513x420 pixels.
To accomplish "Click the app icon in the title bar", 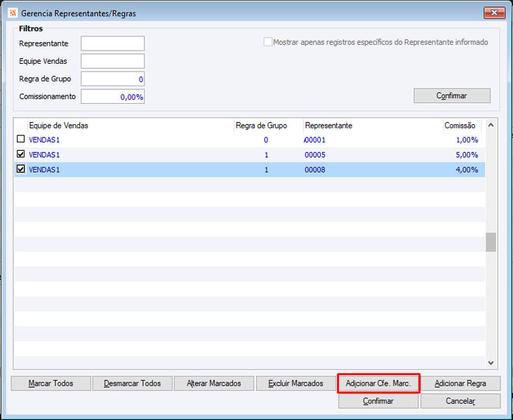I will click(13, 13).
